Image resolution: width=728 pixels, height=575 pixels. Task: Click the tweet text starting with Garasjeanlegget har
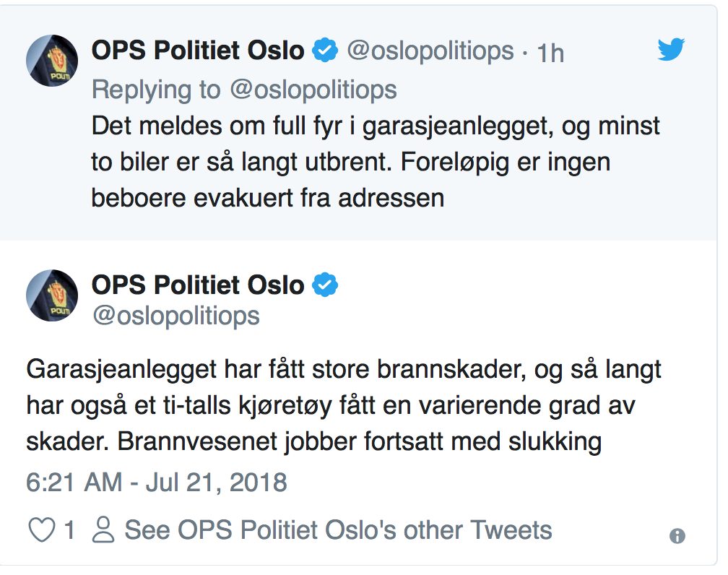pyautogui.click(x=344, y=405)
